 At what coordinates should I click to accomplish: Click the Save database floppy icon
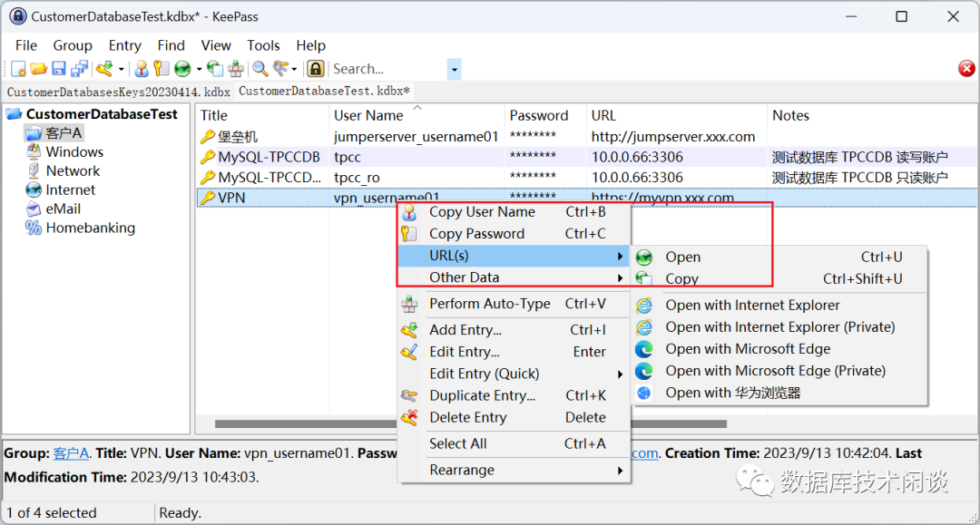point(59,69)
